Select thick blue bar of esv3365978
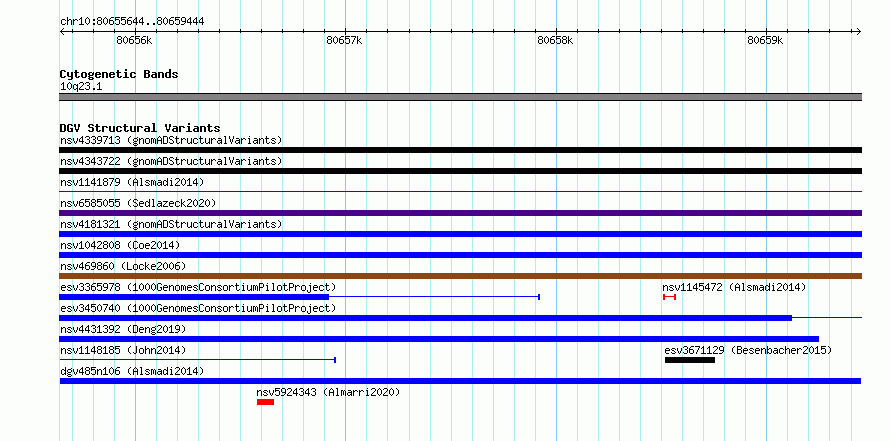890x441 pixels. coord(194,297)
